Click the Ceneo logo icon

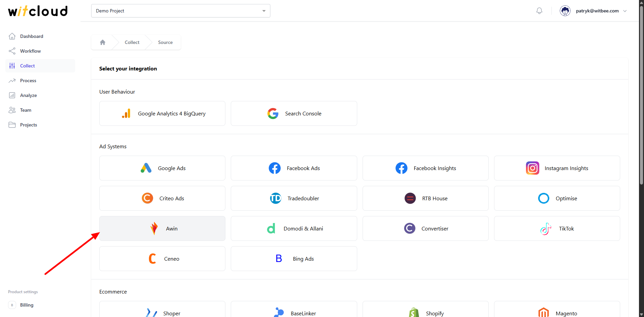point(152,259)
